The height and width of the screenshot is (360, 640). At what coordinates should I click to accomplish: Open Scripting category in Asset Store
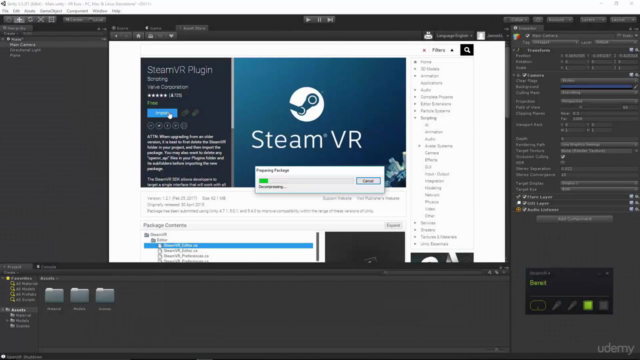[429, 118]
